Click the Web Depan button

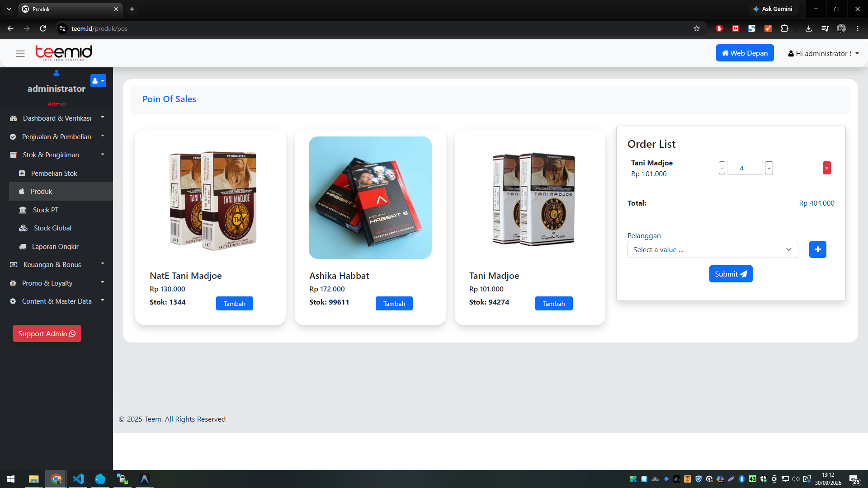[x=745, y=53]
